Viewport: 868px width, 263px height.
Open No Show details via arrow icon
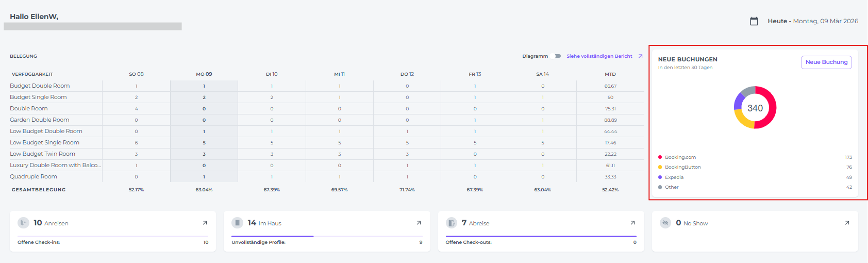846,223
